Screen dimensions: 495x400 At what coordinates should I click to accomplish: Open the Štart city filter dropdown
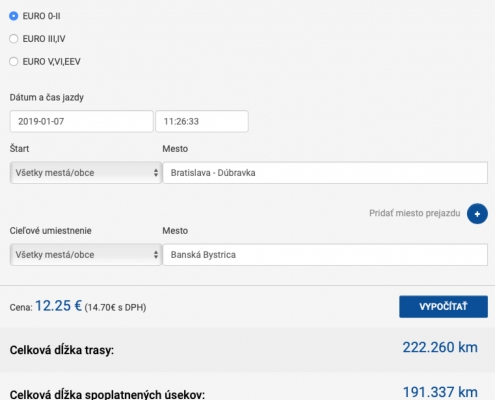pos(86,173)
